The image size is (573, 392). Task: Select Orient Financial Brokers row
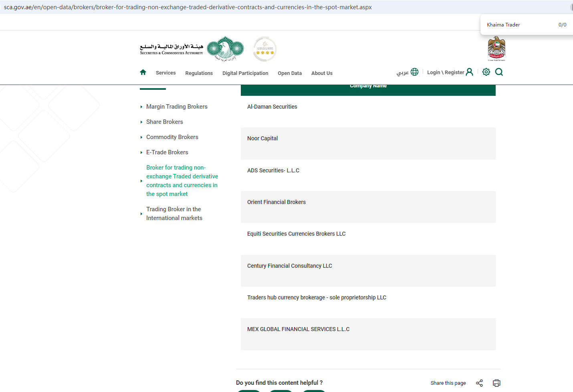[x=368, y=207]
